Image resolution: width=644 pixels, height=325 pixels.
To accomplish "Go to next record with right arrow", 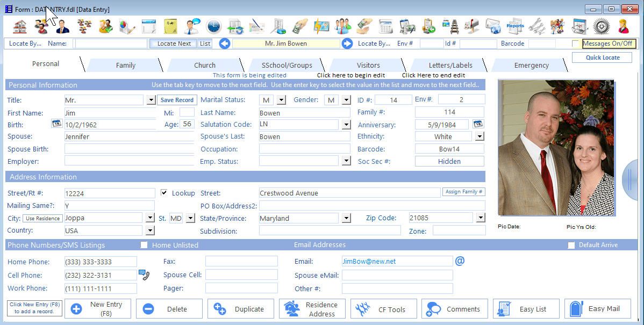I will pos(347,44).
